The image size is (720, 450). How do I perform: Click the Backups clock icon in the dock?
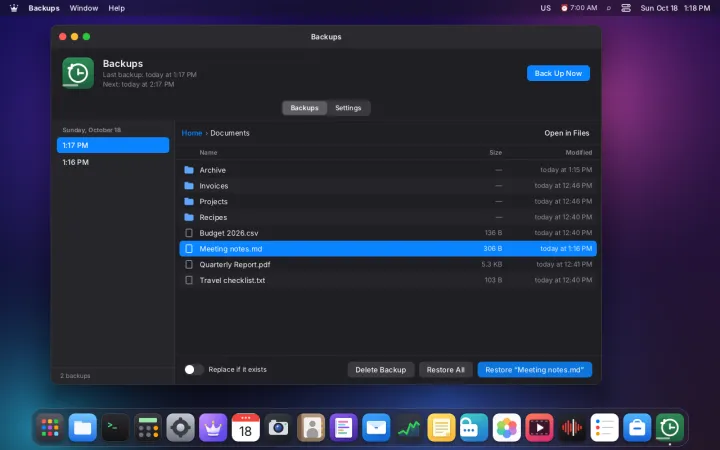pos(669,428)
